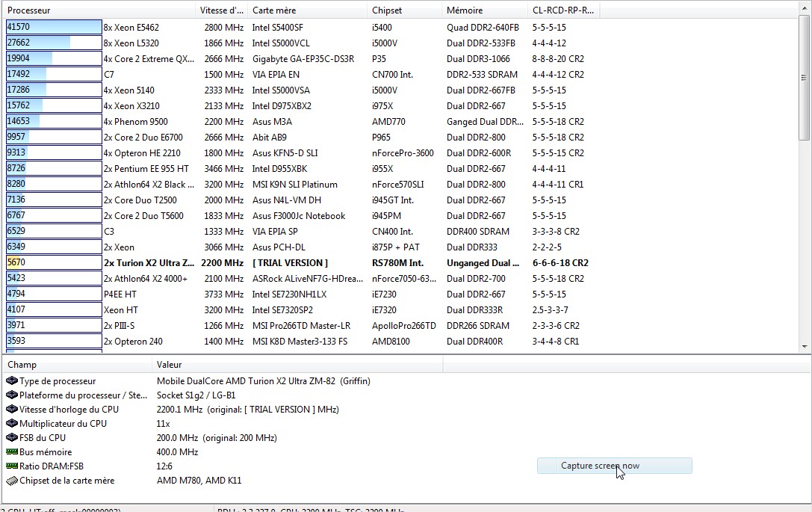Viewport: 812px width, 512px height.
Task: Click the 2.5-3-3-7 timing cell
Action: coord(550,310)
